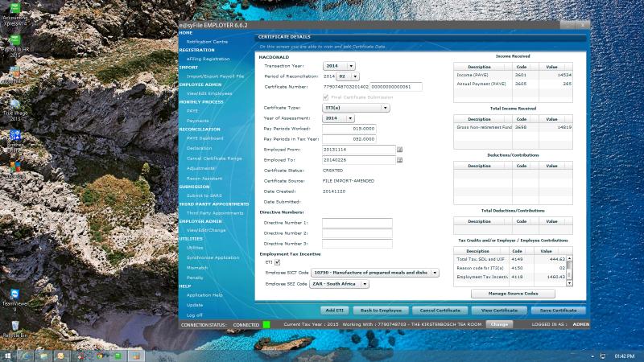This screenshot has width=644, height=362.
Task: Open calendar picker for Employed From date
Action: tap(400, 150)
